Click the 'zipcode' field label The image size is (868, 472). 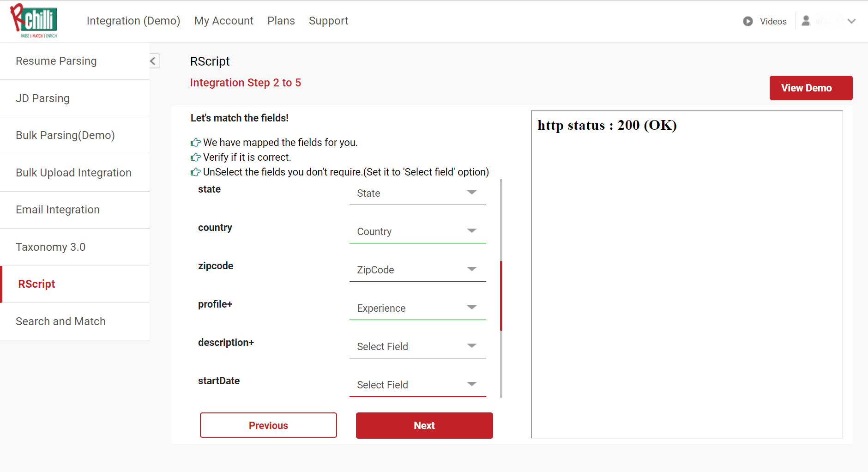coord(216,266)
